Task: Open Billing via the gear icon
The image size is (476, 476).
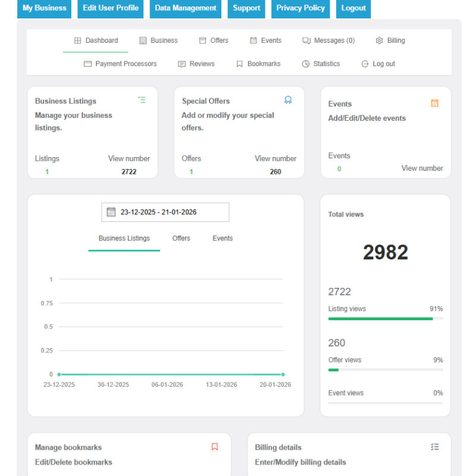Action: point(380,40)
